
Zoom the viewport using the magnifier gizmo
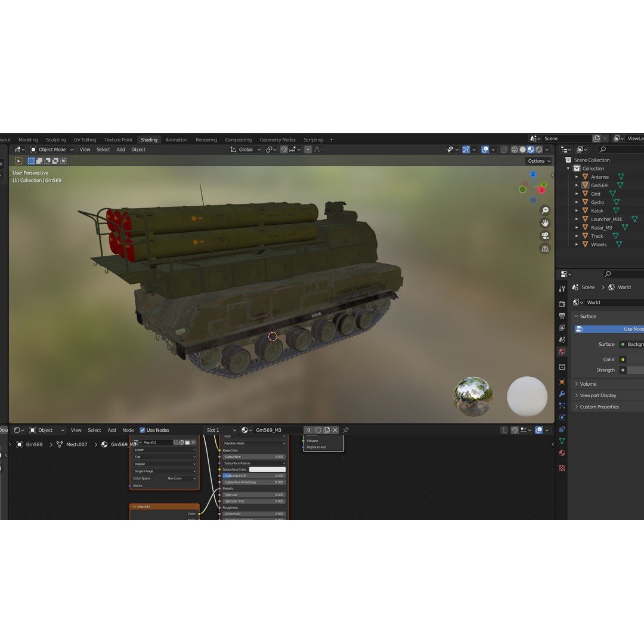545,210
